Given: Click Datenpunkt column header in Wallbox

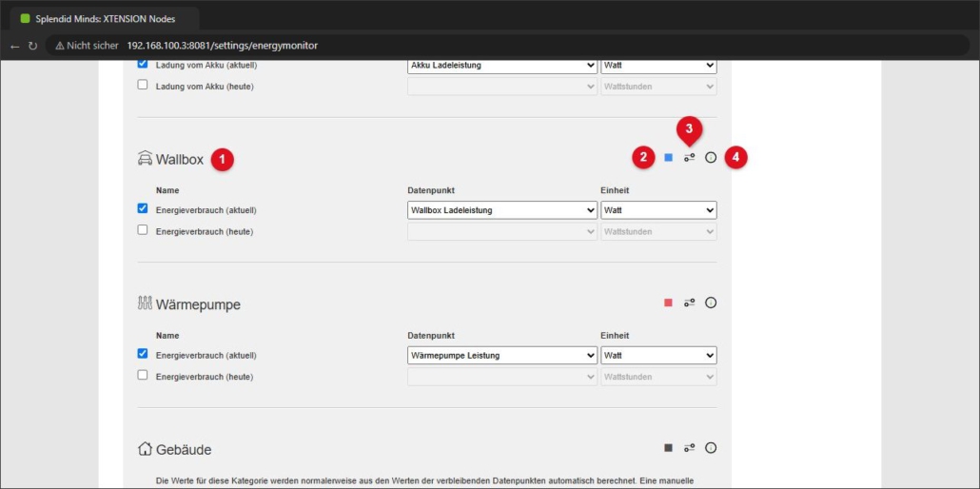Looking at the screenshot, I should [x=431, y=190].
